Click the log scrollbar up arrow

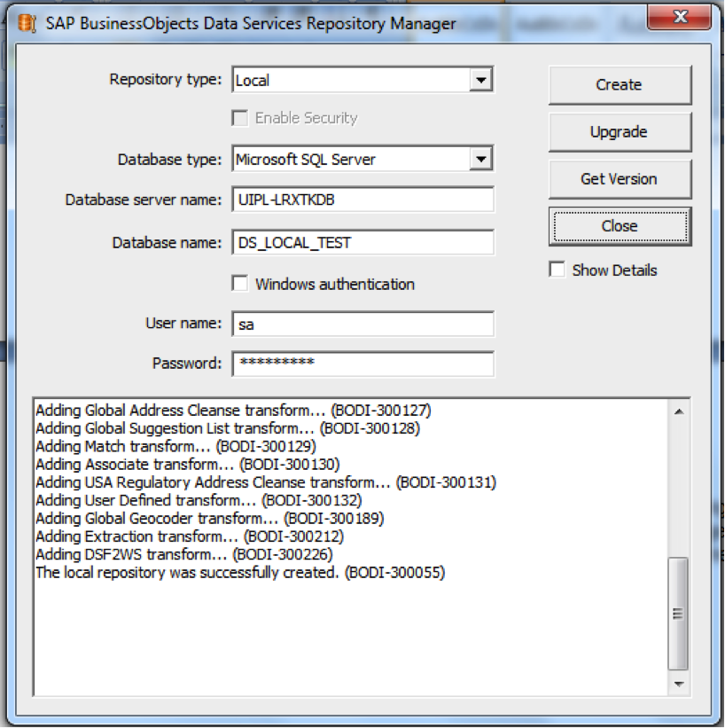click(679, 411)
